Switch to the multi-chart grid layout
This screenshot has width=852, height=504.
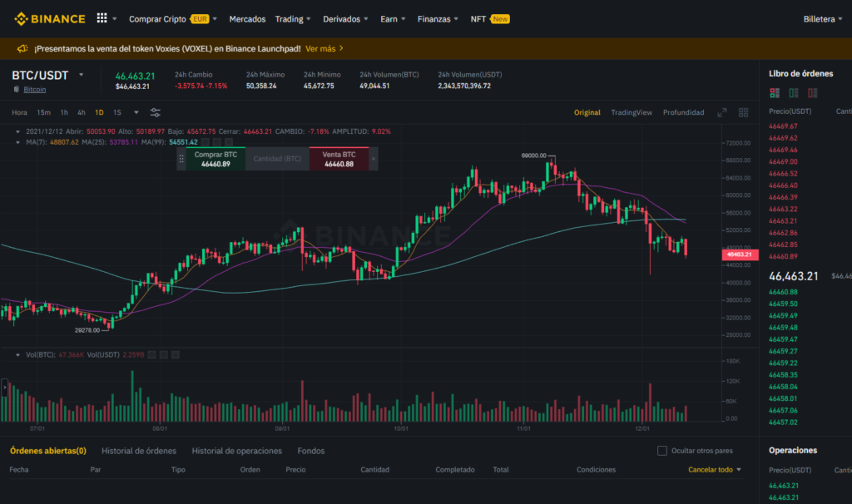coord(743,112)
